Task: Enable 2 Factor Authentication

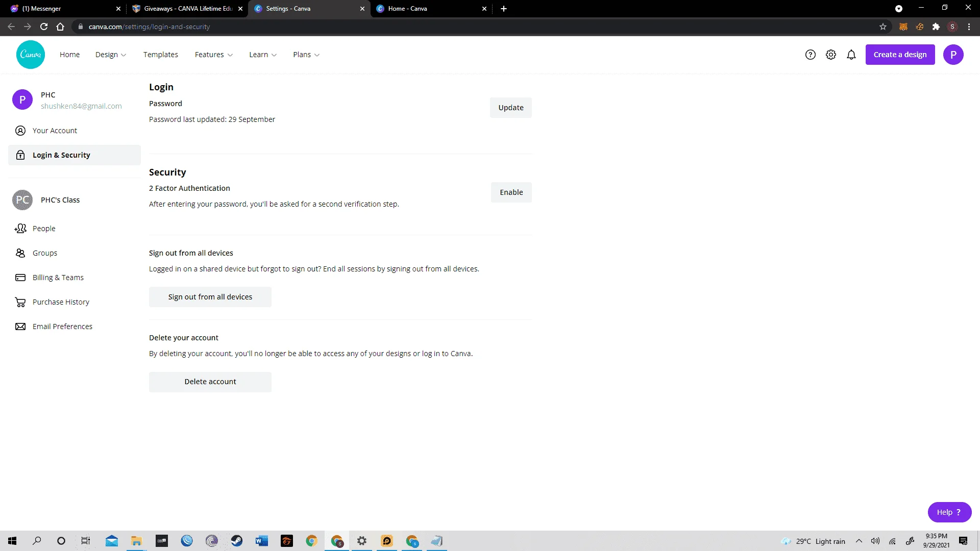Action: click(511, 192)
